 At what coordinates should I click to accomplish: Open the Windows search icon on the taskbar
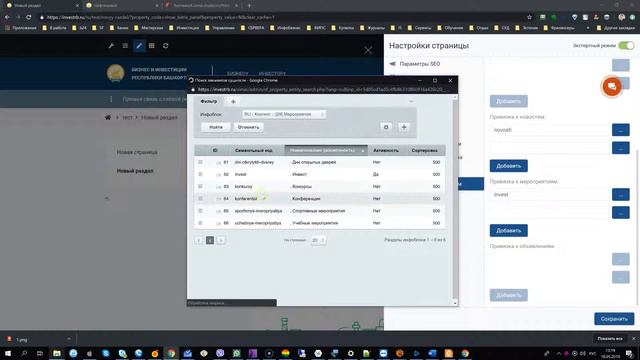click(24, 353)
